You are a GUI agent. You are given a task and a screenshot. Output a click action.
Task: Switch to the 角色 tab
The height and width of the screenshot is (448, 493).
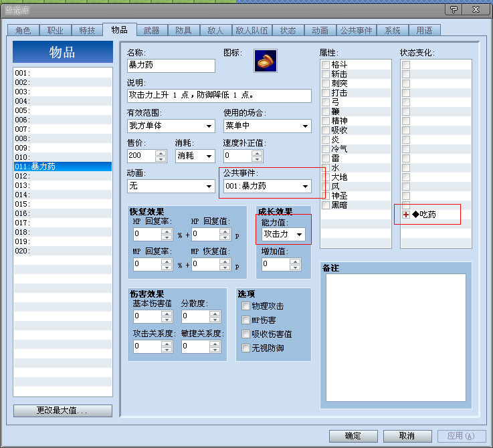[x=23, y=31]
